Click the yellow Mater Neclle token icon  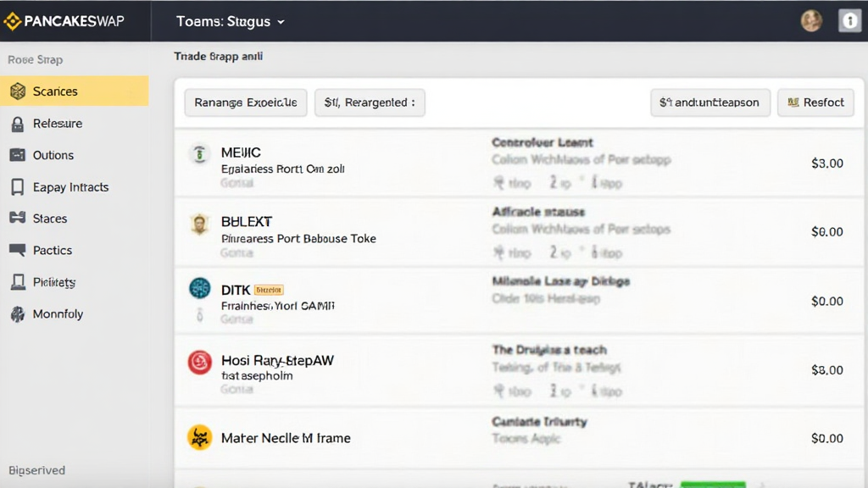(199, 438)
